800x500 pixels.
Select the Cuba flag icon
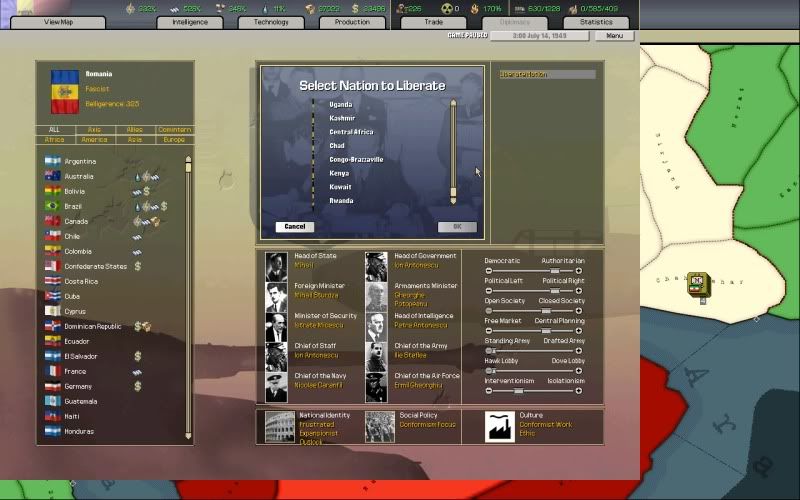(x=53, y=296)
